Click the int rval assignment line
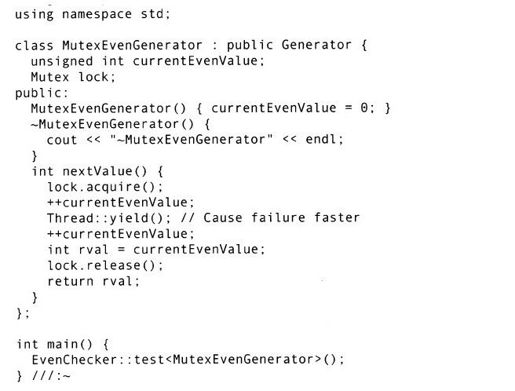Image resolution: width=515 pixels, height=391 pixels. pos(156,250)
